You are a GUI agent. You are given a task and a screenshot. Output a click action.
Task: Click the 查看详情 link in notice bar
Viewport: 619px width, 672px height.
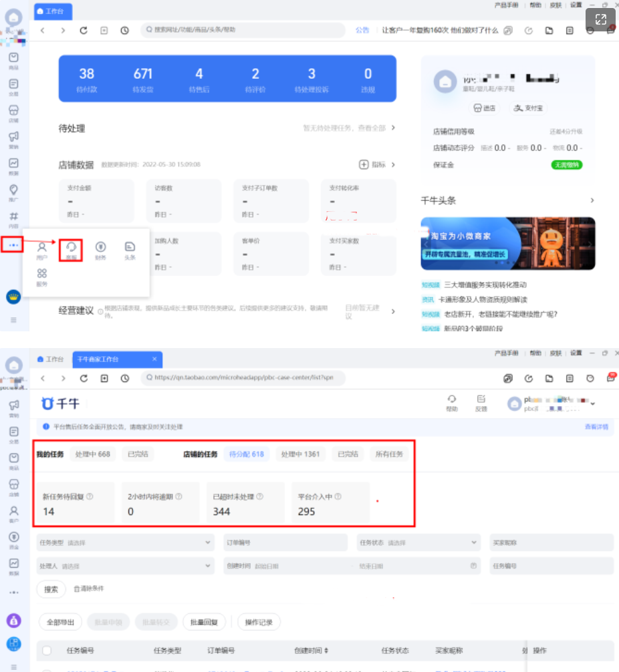pos(596,426)
